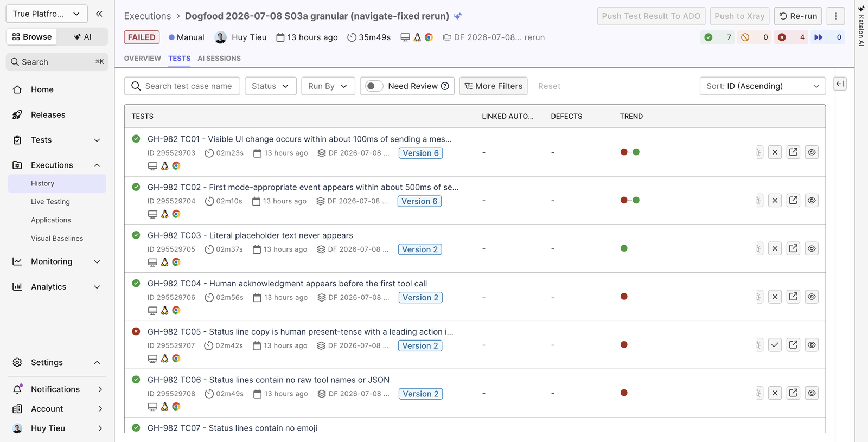Open the Status filter dropdown
868x442 pixels.
(271, 86)
